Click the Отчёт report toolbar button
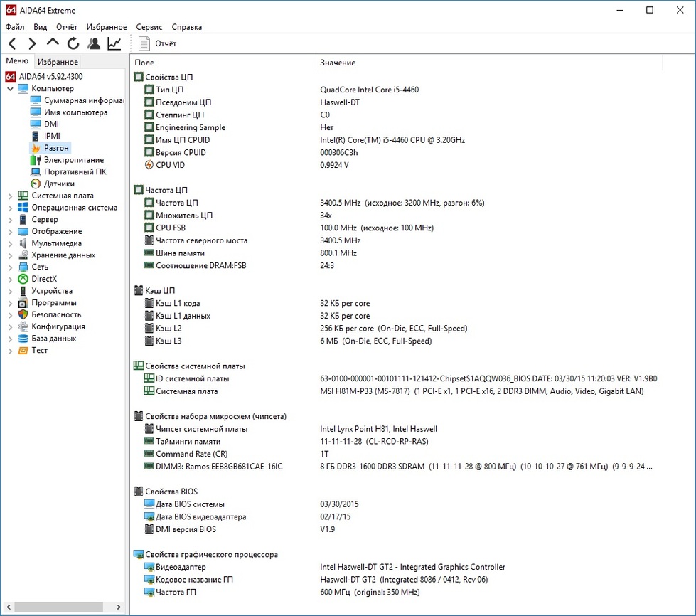This screenshot has width=696, height=616. pyautogui.click(x=157, y=43)
